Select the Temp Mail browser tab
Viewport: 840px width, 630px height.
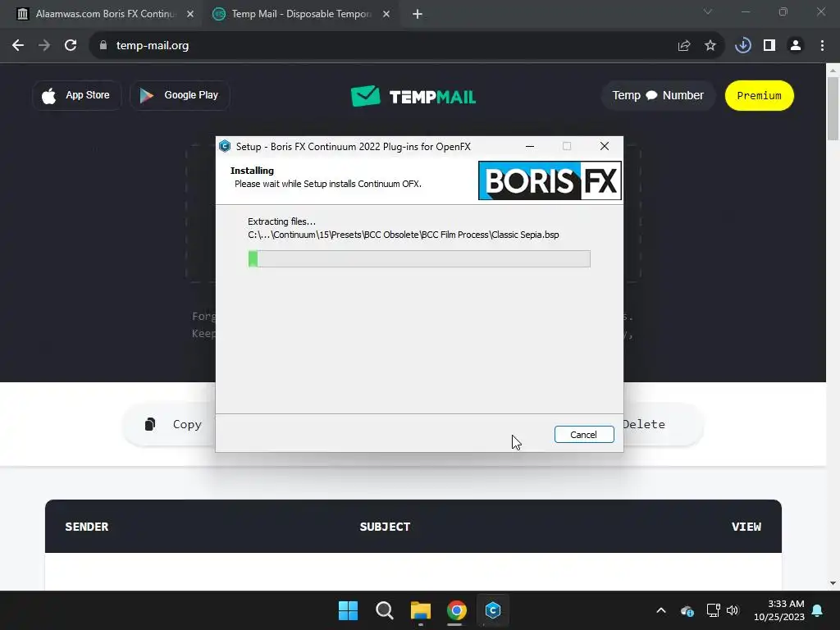300,14
